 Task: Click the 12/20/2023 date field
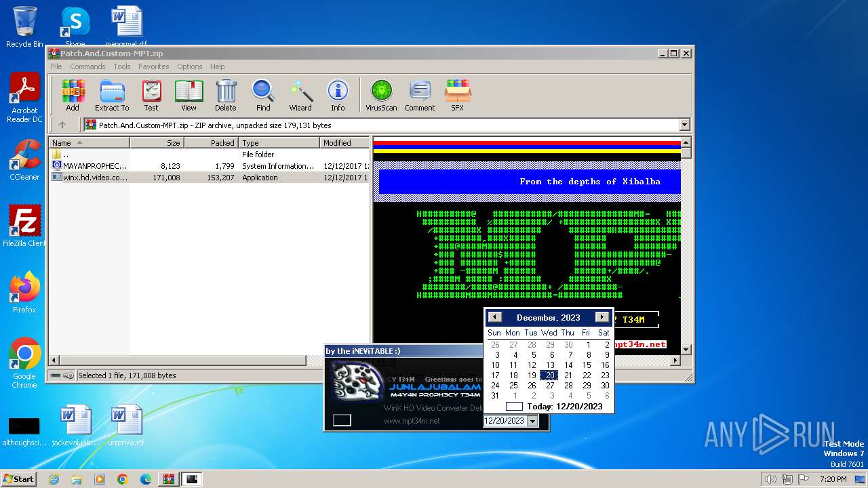point(505,421)
